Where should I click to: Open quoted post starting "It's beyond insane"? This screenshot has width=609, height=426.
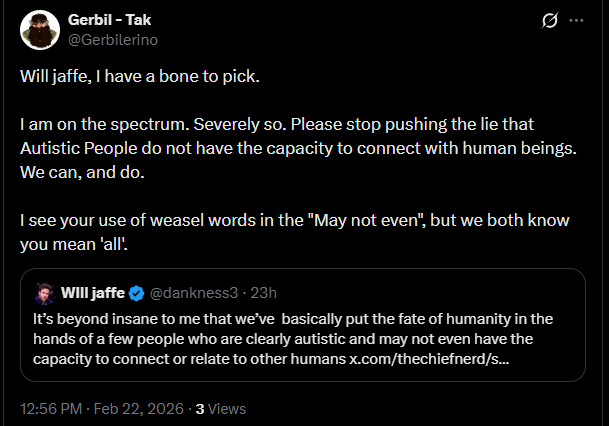(x=300, y=338)
